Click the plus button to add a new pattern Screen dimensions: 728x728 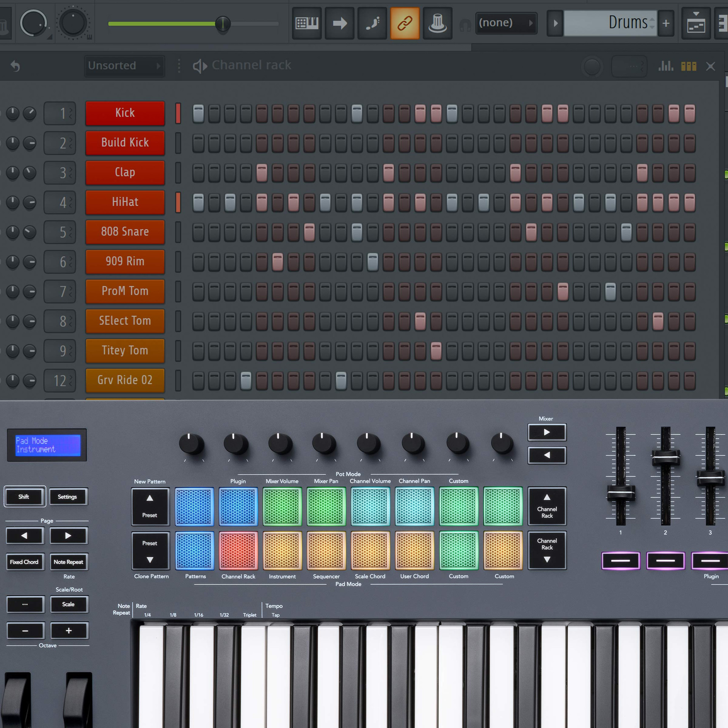click(666, 23)
